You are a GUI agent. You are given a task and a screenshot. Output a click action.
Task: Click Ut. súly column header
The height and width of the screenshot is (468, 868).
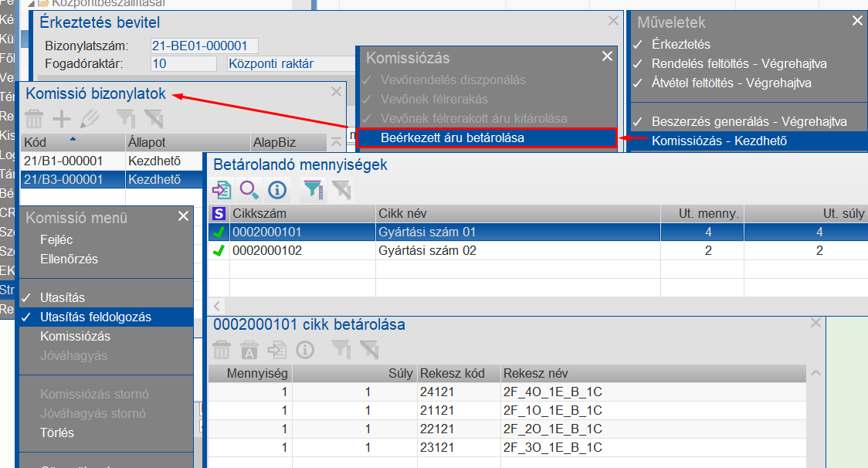(x=806, y=213)
